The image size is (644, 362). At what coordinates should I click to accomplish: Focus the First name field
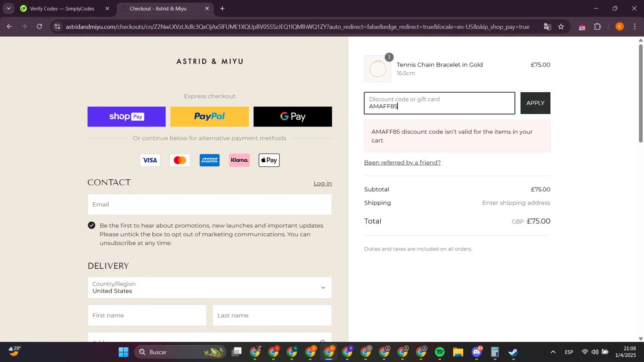coord(147,316)
